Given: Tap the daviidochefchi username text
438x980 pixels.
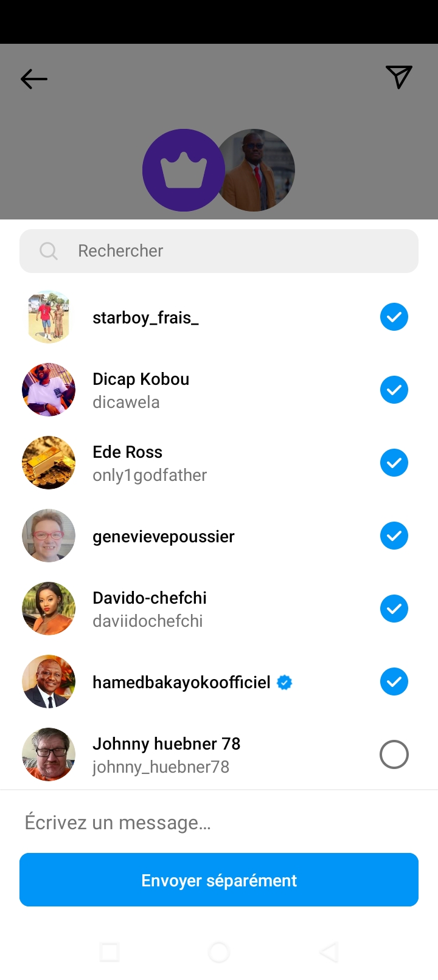Looking at the screenshot, I should click(148, 621).
